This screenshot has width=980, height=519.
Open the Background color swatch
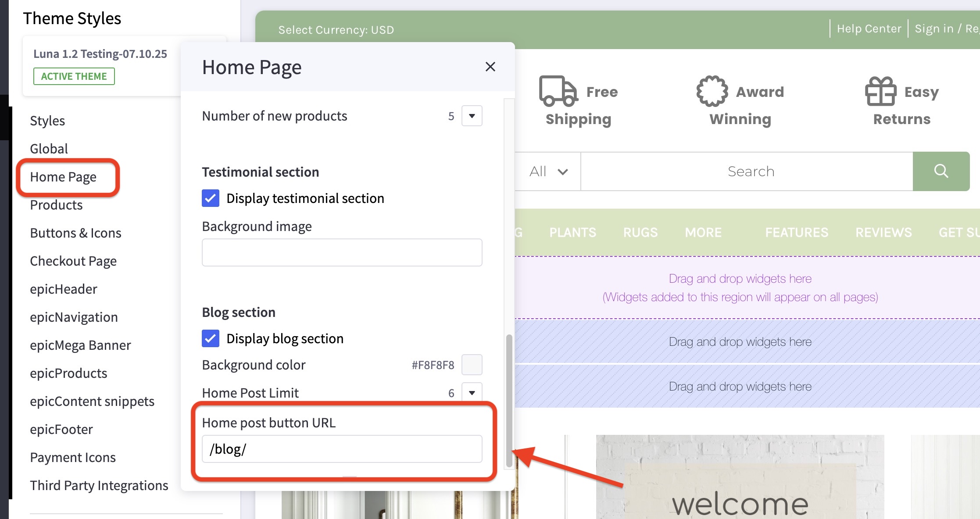tap(472, 364)
